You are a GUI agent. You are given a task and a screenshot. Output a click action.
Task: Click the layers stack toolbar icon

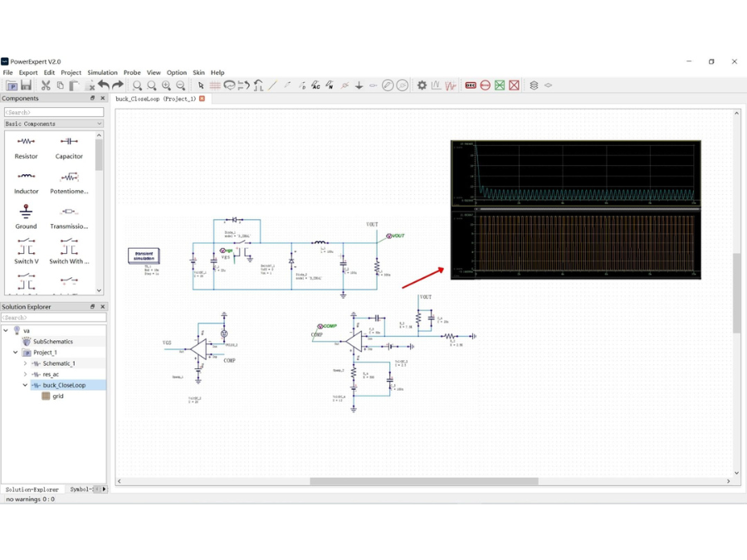click(x=534, y=85)
